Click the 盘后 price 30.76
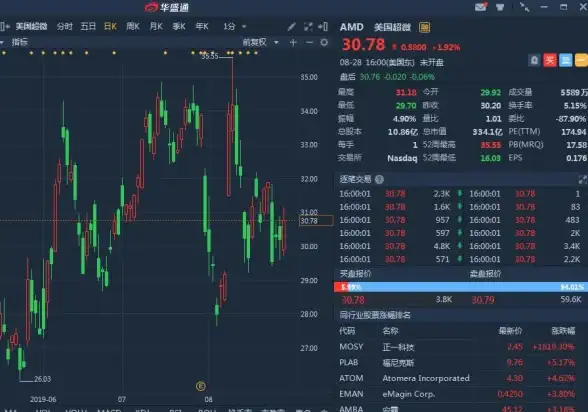This screenshot has width=588, height=412. (x=370, y=77)
